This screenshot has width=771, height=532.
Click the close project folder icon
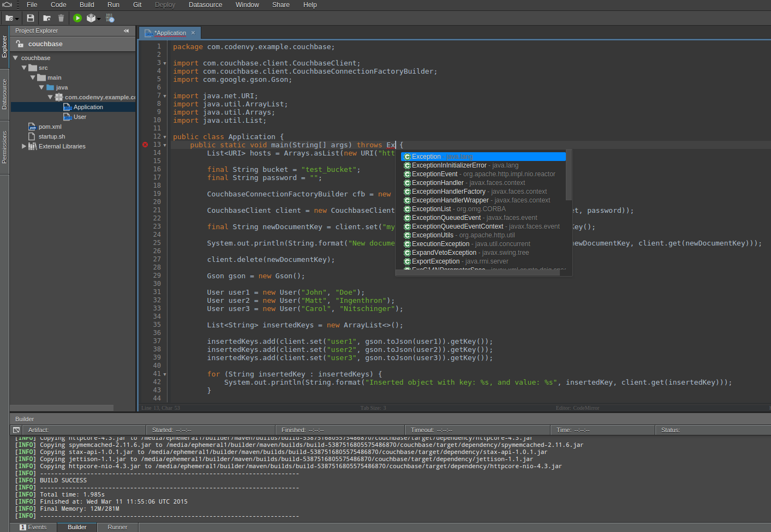pos(47,18)
